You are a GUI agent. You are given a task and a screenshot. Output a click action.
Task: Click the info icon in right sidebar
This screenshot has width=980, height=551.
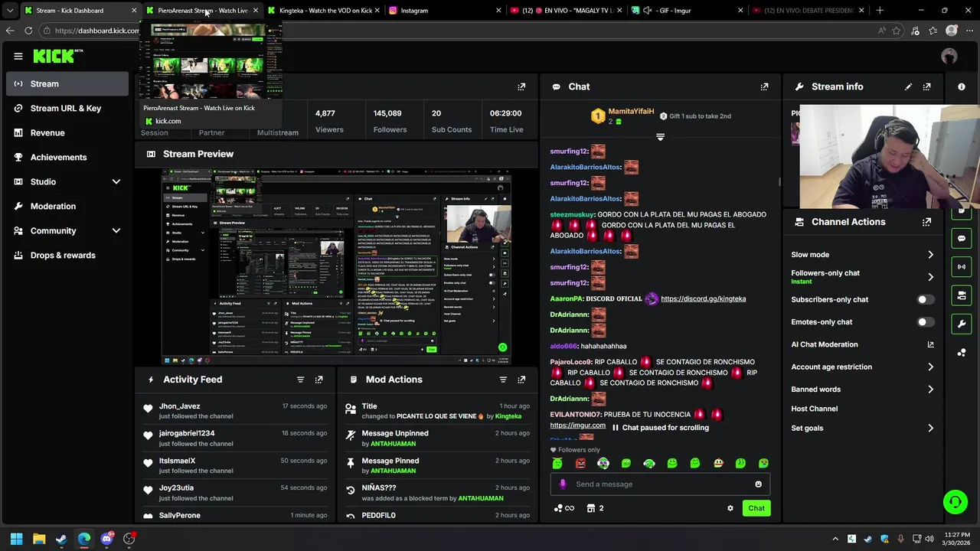pyautogui.click(x=962, y=86)
